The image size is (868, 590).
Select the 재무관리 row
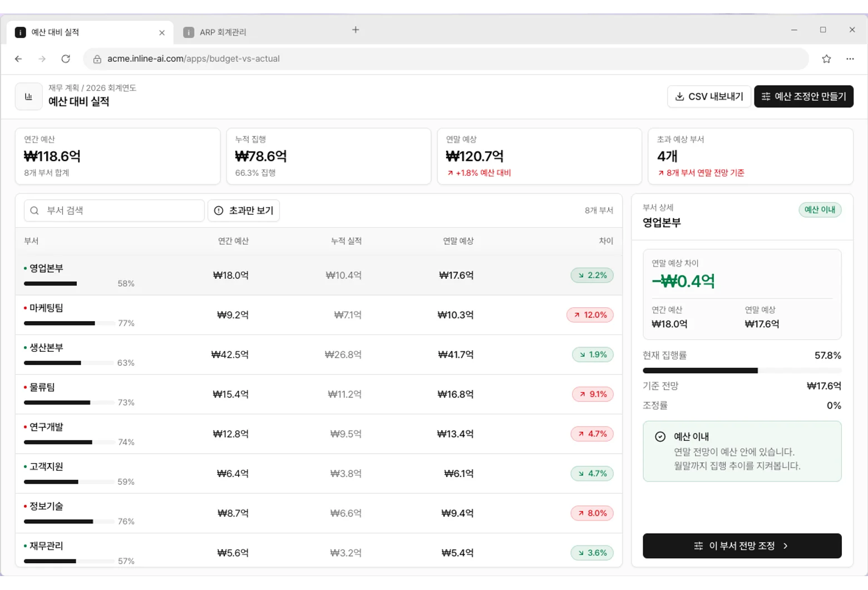319,550
